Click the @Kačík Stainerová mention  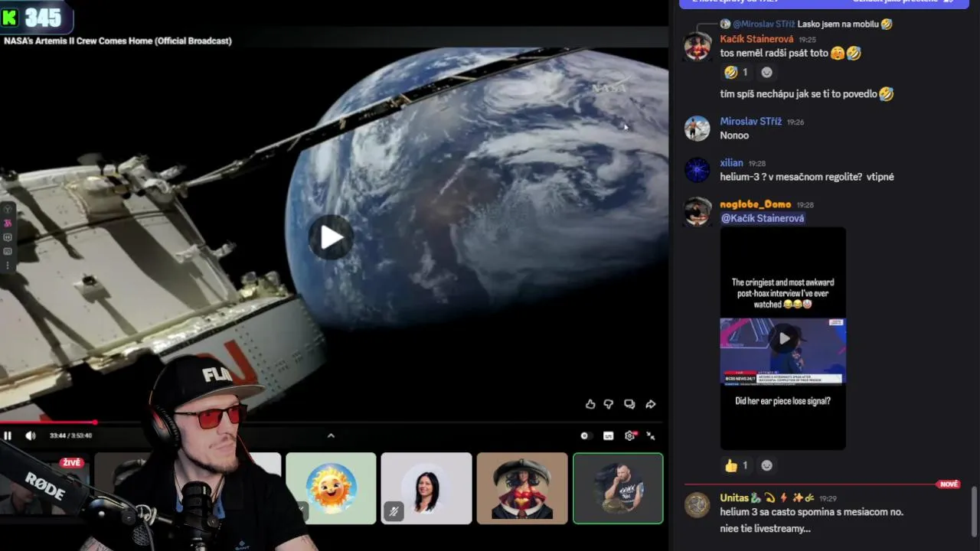(763, 218)
